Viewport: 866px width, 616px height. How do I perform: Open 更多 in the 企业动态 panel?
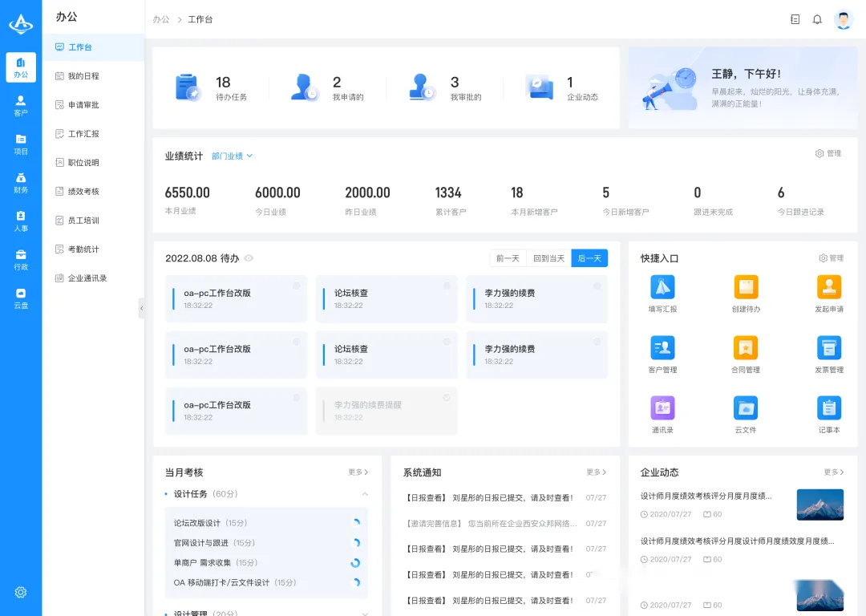point(834,472)
